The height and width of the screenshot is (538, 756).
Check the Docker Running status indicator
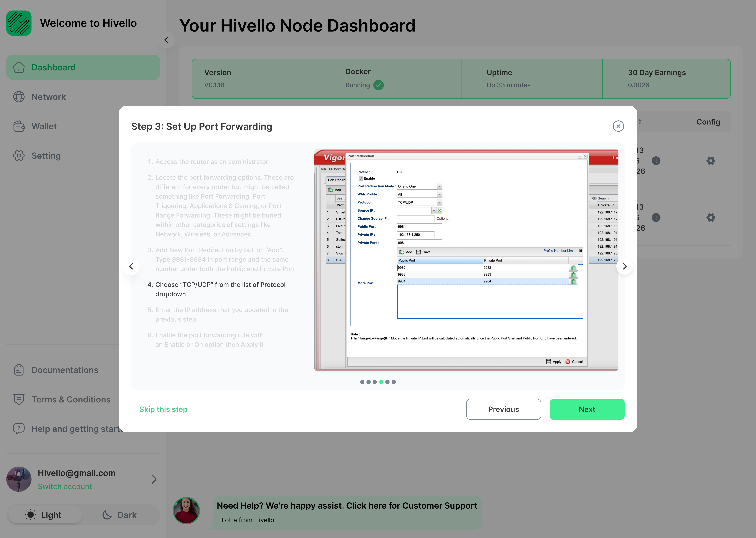(379, 85)
